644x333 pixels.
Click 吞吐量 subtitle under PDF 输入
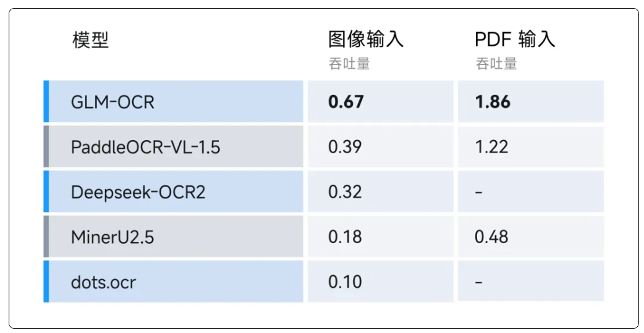pos(496,64)
